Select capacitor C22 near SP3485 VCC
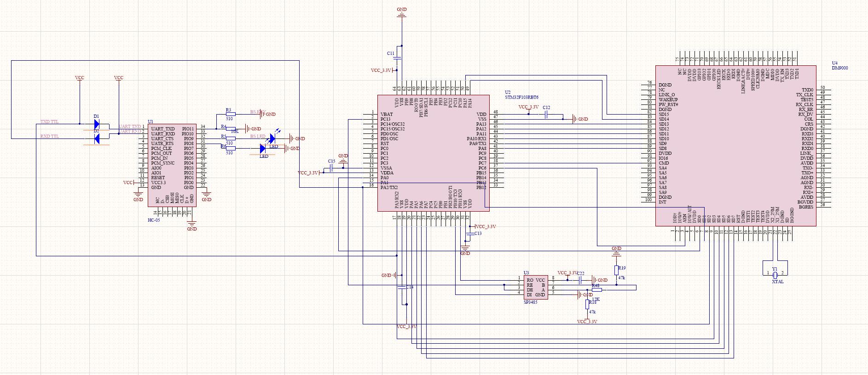The image size is (868, 375). click(581, 279)
